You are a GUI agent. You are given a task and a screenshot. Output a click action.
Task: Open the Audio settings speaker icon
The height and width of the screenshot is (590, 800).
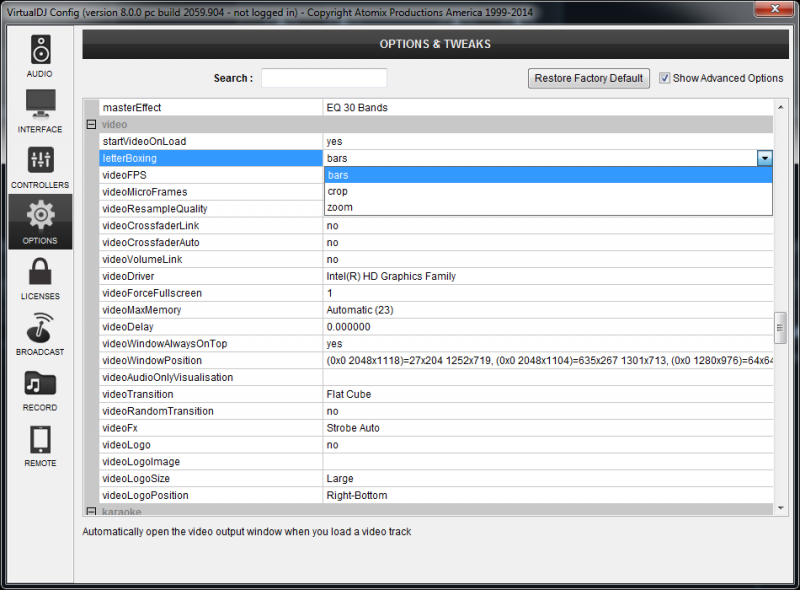tap(40, 50)
